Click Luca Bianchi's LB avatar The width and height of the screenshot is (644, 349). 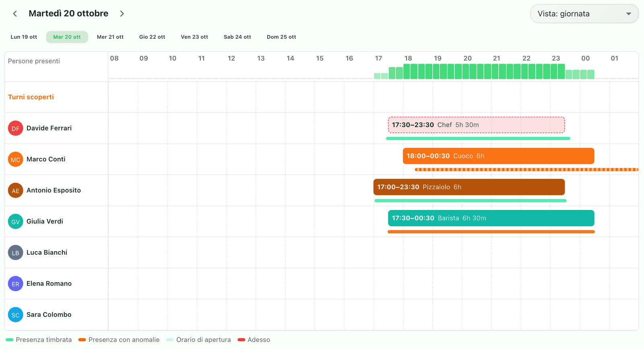pos(15,252)
